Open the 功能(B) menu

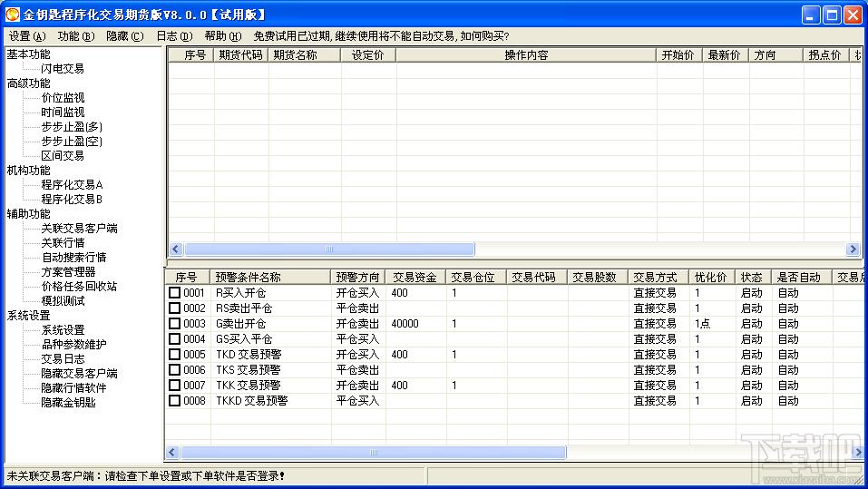[76, 36]
